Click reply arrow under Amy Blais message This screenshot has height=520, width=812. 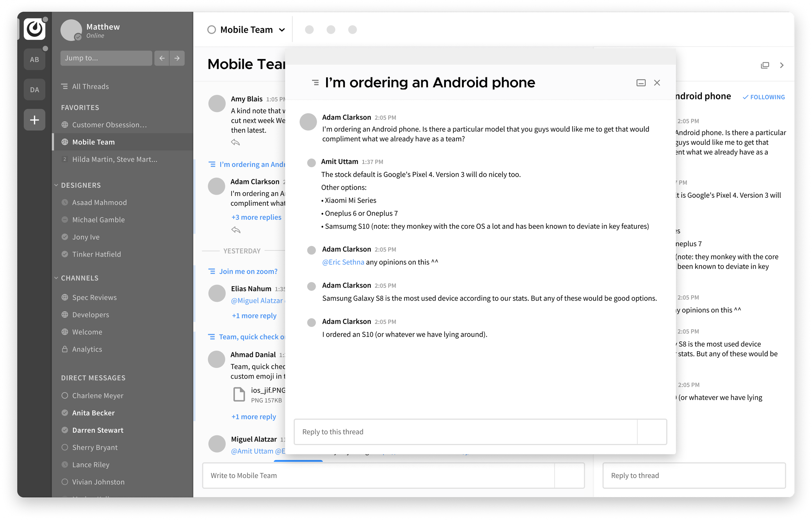[x=235, y=142]
